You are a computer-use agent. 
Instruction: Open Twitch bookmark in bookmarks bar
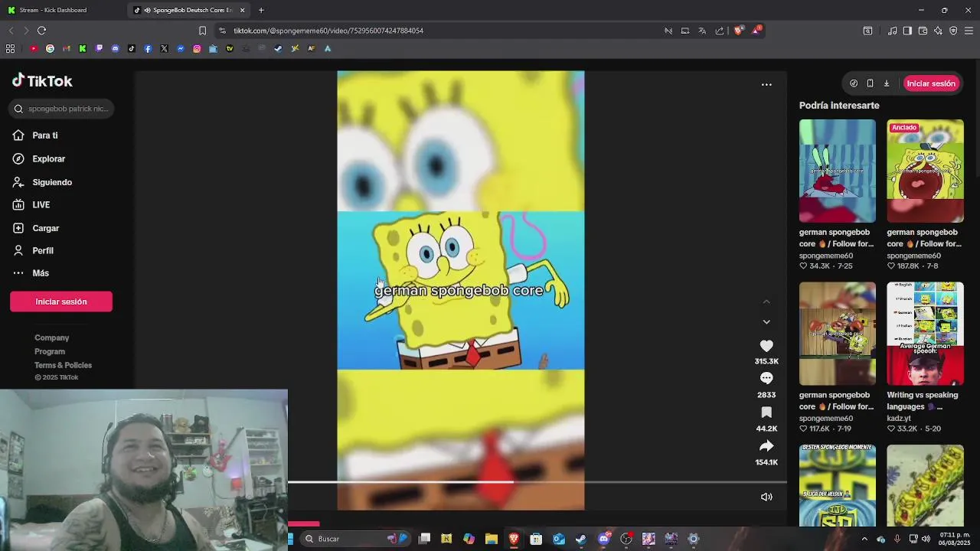coord(99,48)
